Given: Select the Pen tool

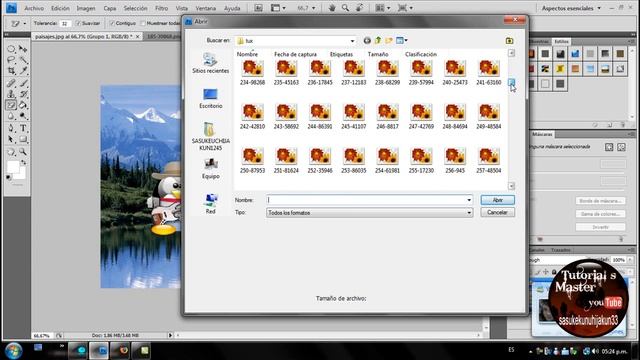Looking at the screenshot, I should pos(11,129).
